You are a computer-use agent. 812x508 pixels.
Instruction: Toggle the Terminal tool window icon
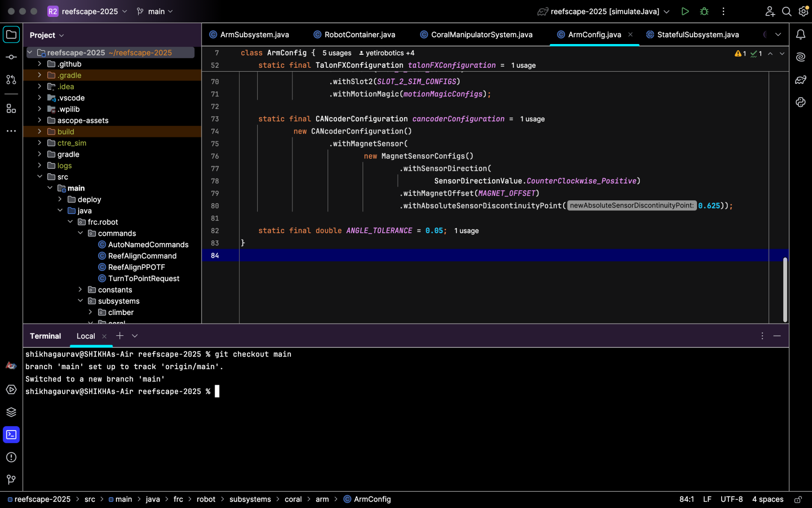[11, 434]
